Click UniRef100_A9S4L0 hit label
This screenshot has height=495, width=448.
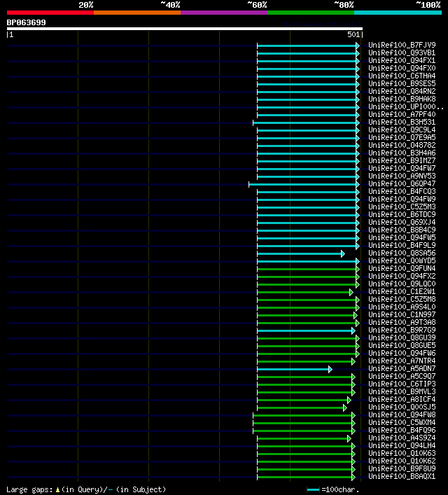tap(402, 307)
